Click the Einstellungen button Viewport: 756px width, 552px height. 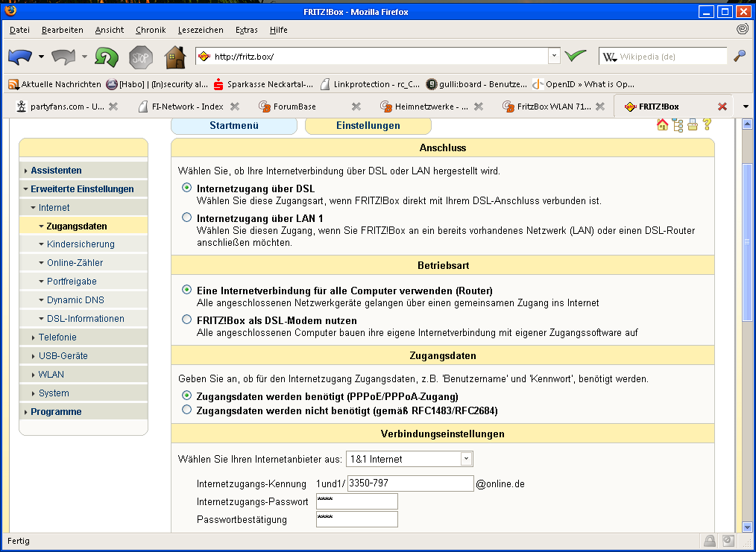coord(368,126)
